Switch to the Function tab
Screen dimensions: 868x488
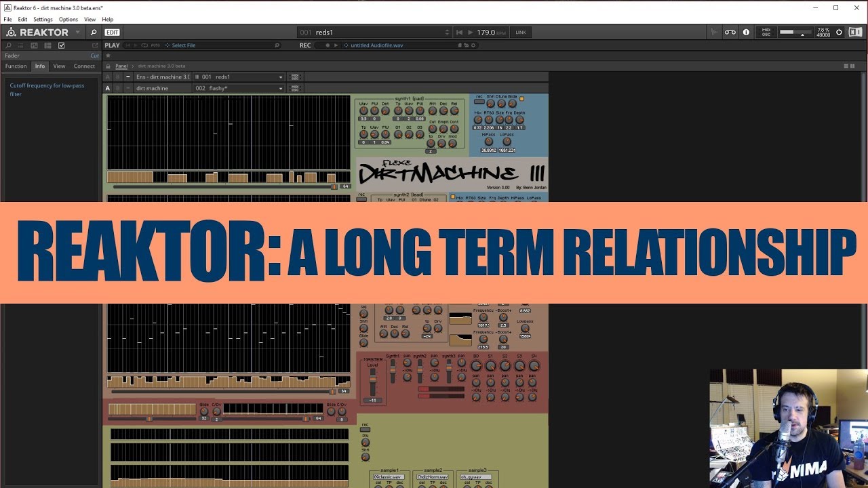point(16,66)
